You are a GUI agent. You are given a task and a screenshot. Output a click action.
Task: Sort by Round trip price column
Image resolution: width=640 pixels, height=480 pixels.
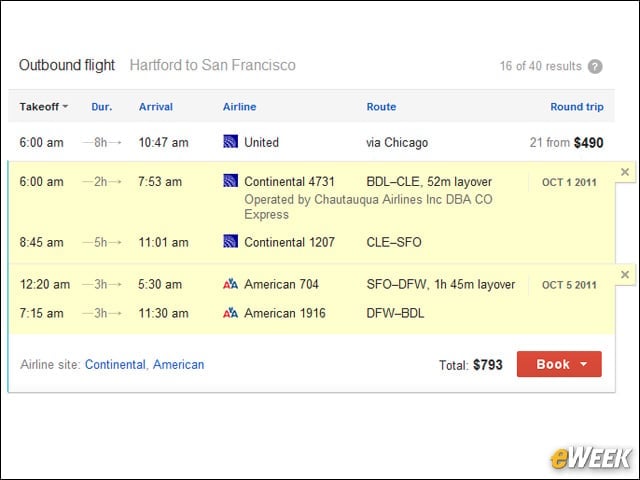(x=577, y=107)
